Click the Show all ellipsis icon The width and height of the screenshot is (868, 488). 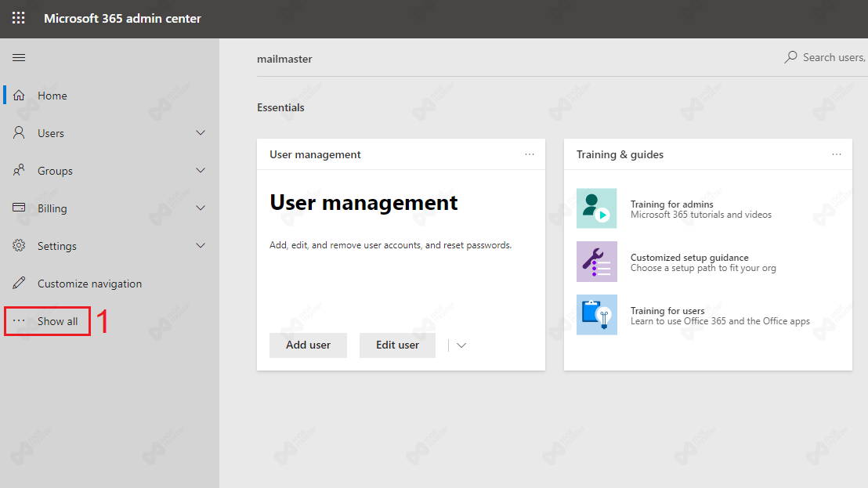[19, 320]
